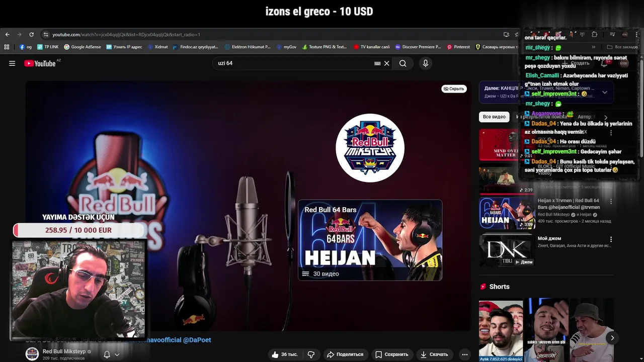
Task: Open the Texture PNG & Text... bookmark
Action: 324,47
